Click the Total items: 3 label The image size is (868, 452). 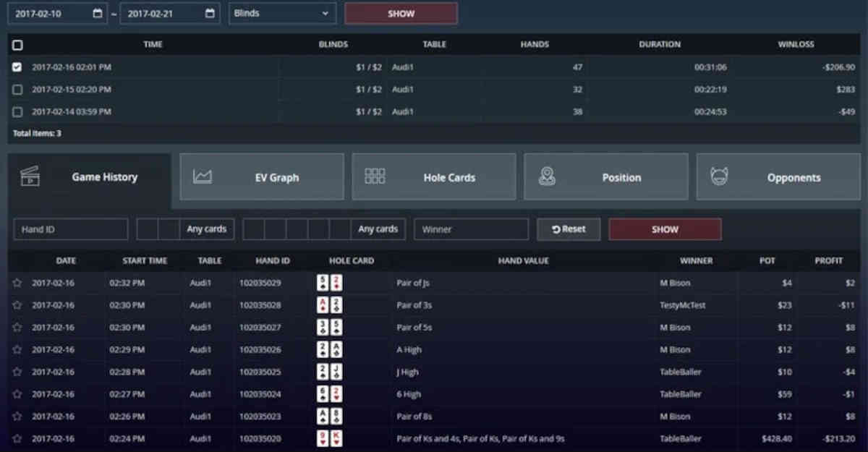37,134
